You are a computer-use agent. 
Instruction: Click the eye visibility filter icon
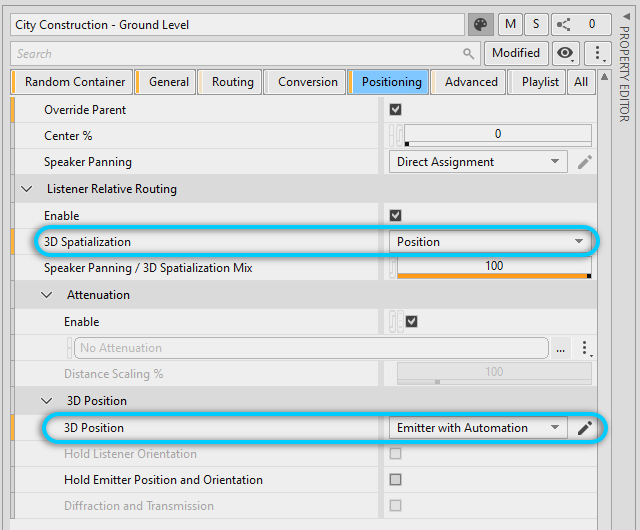coord(567,54)
